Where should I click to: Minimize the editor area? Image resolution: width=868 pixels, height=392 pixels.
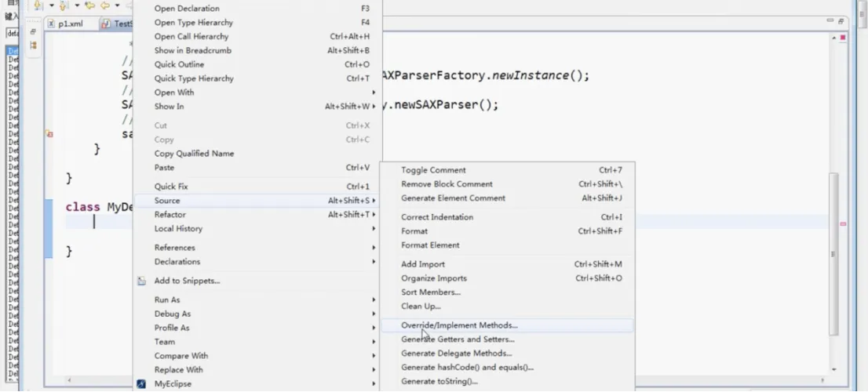point(830,20)
